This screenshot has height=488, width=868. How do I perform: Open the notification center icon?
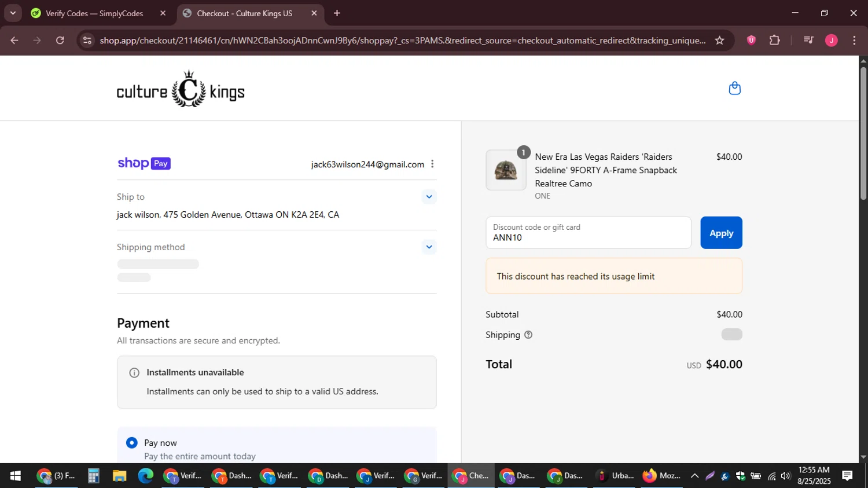[847, 476]
